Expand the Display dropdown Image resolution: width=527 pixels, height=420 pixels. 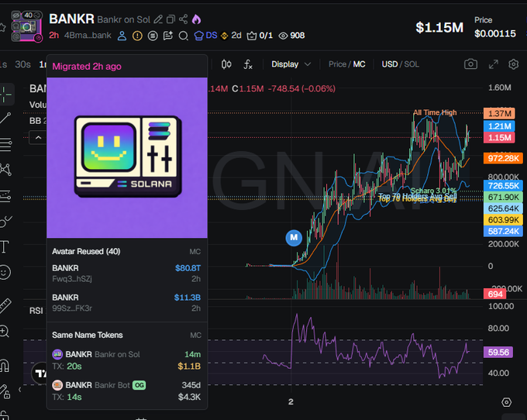pyautogui.click(x=291, y=64)
